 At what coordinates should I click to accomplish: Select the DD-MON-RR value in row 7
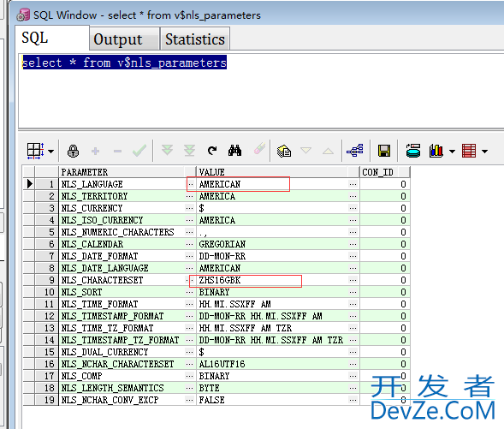click(x=278, y=256)
